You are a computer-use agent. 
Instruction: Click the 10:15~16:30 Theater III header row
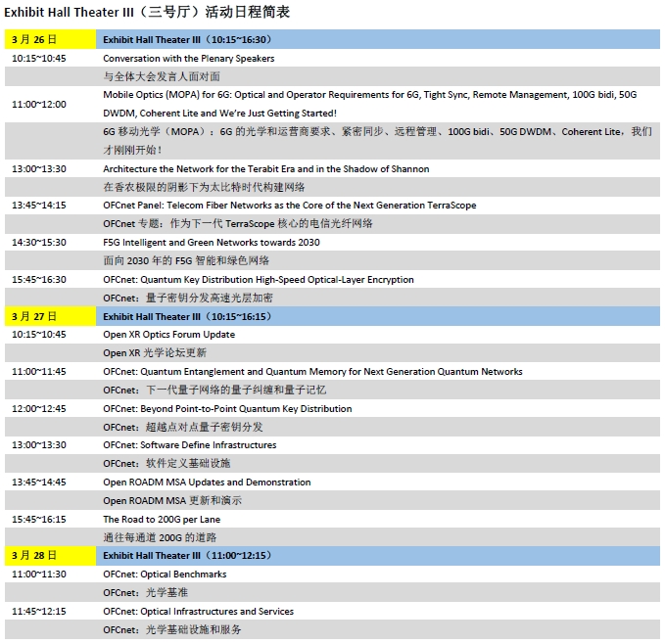[x=377, y=40]
